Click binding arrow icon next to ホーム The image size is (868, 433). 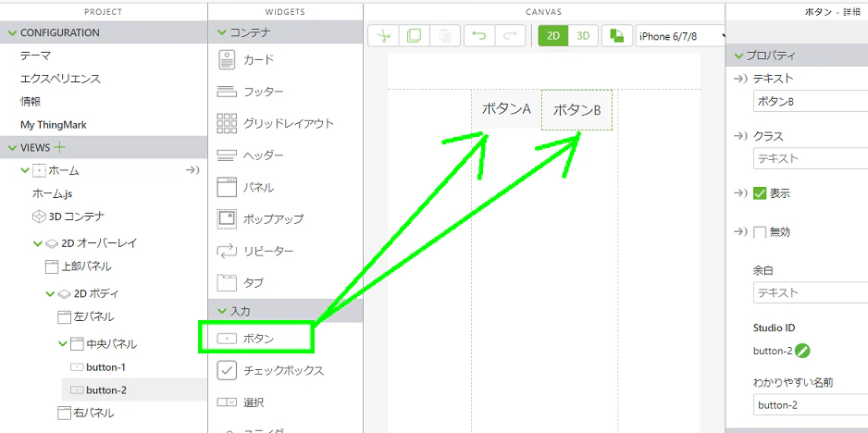(x=192, y=170)
